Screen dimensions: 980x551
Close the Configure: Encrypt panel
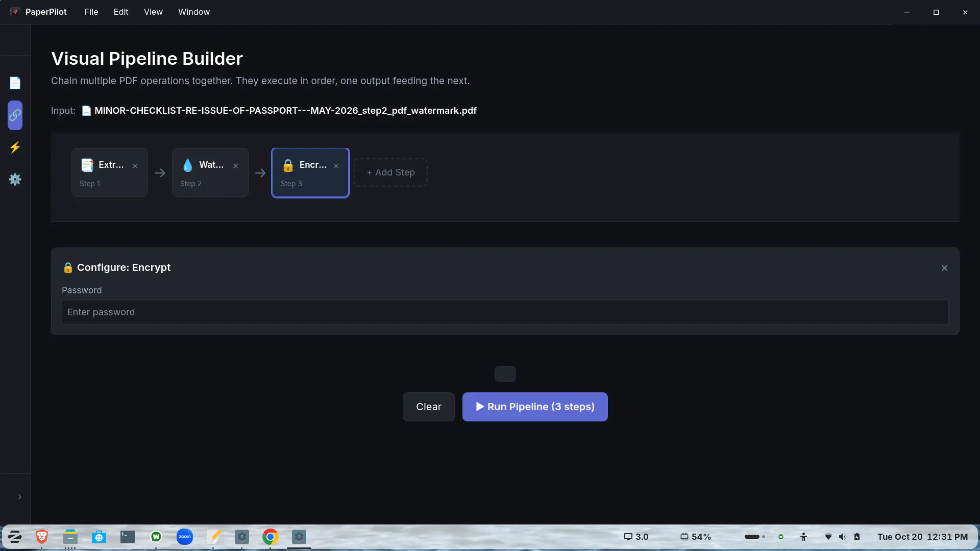click(x=945, y=268)
